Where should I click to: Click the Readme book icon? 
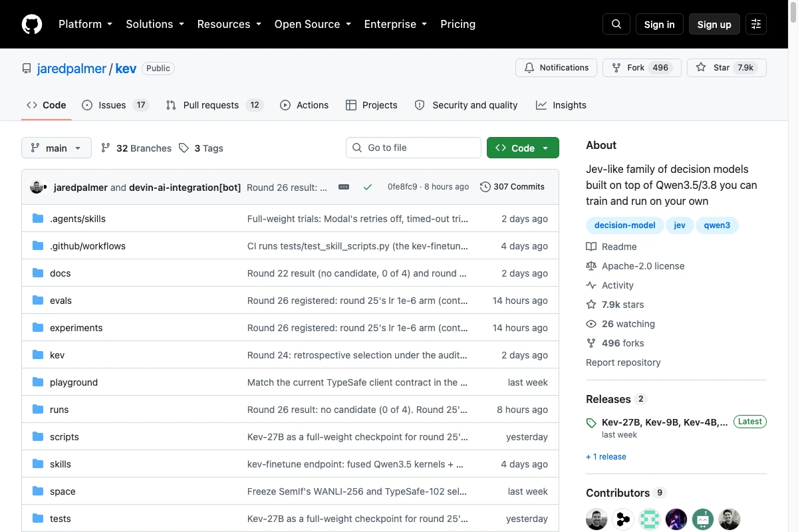[591, 247]
